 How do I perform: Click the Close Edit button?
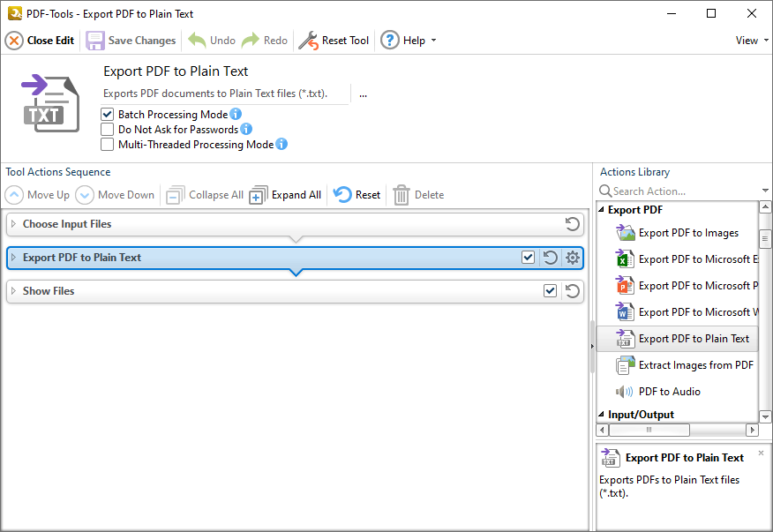[40, 41]
